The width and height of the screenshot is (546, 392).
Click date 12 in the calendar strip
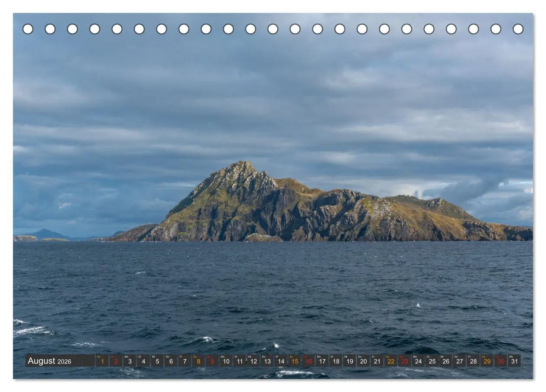(x=253, y=360)
